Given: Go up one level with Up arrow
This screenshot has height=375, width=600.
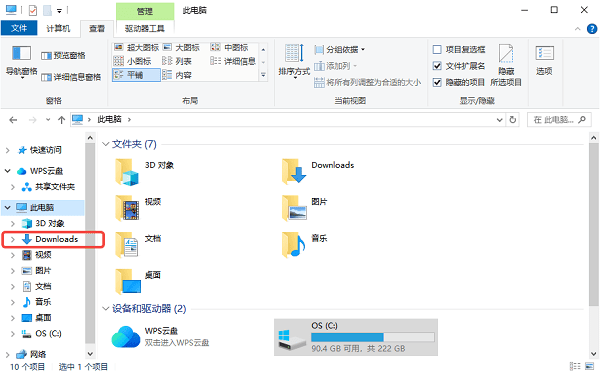Looking at the screenshot, I should [x=61, y=120].
